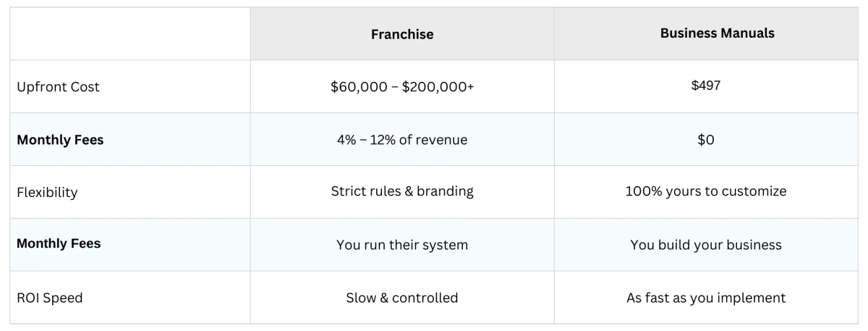Click the empty top-left header cell
868x331 pixels.
click(x=130, y=34)
